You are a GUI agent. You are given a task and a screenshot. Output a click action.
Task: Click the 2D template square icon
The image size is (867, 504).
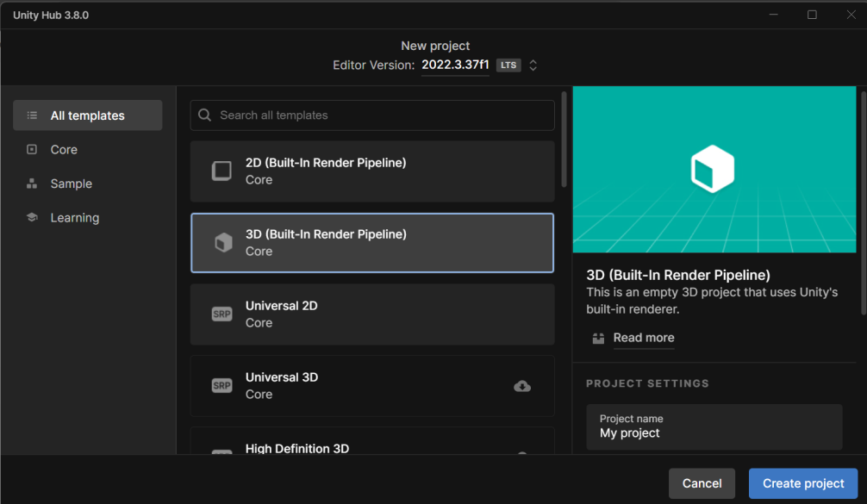click(221, 171)
